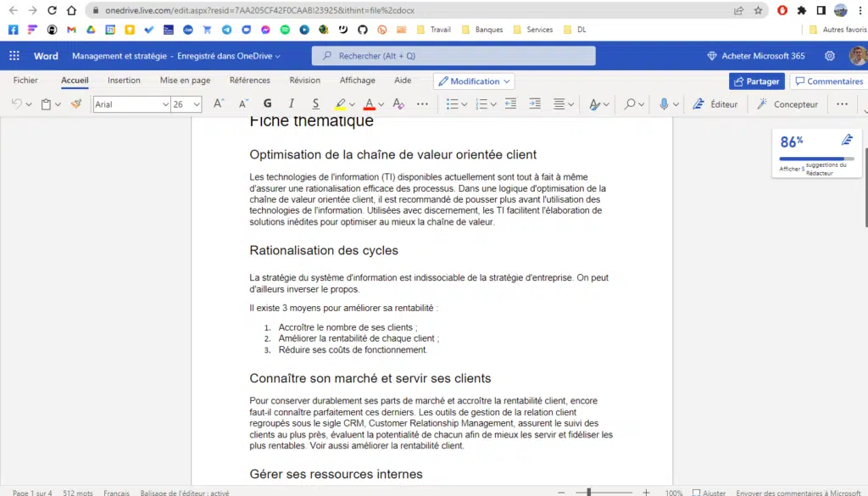Viewport: 868px width, 496px height.
Task: Click Acheter Microsoft 365
Action: 756,56
